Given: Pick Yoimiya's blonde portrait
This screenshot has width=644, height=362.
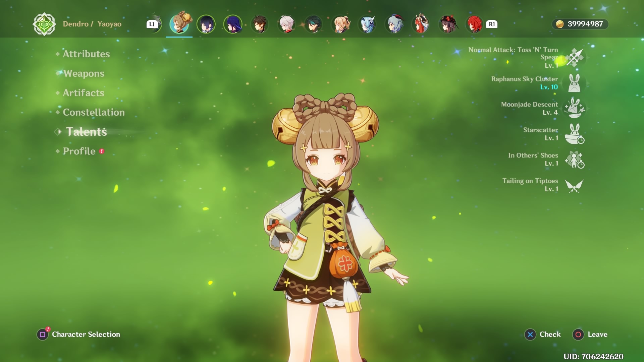Looking at the screenshot, I should click(341, 24).
